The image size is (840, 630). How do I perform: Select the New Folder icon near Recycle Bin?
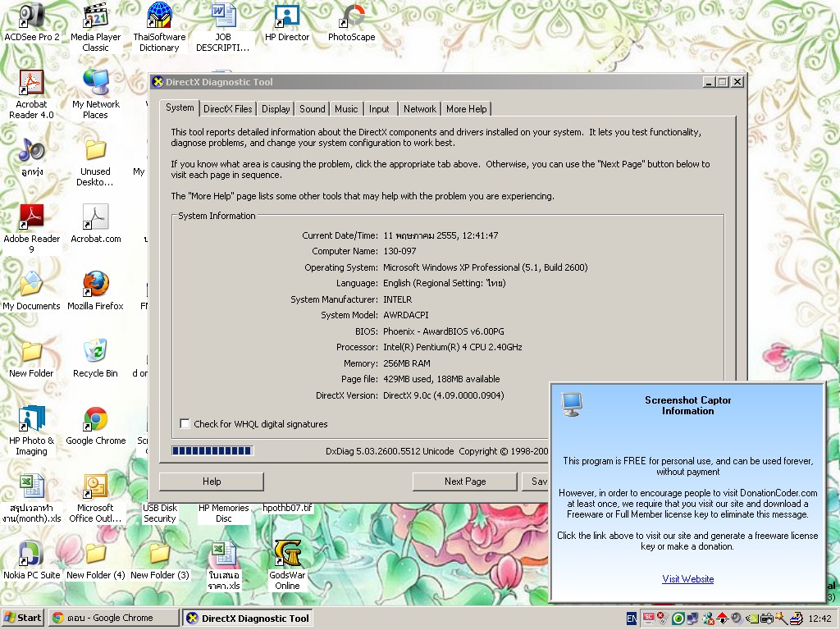click(x=32, y=359)
